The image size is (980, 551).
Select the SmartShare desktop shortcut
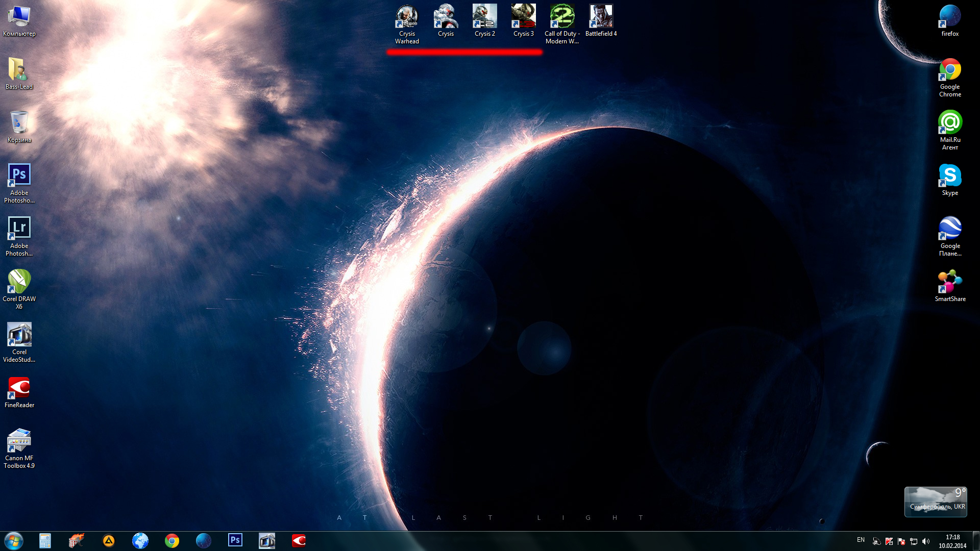950,286
